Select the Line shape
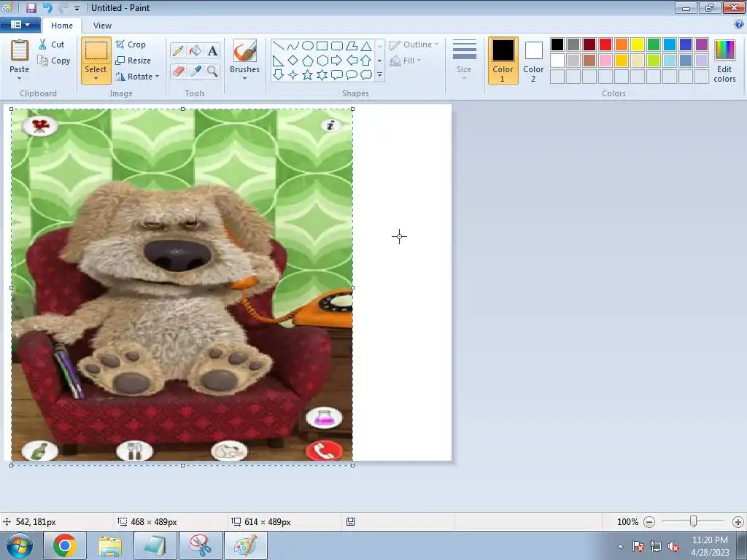This screenshot has width=747, height=560. click(279, 46)
